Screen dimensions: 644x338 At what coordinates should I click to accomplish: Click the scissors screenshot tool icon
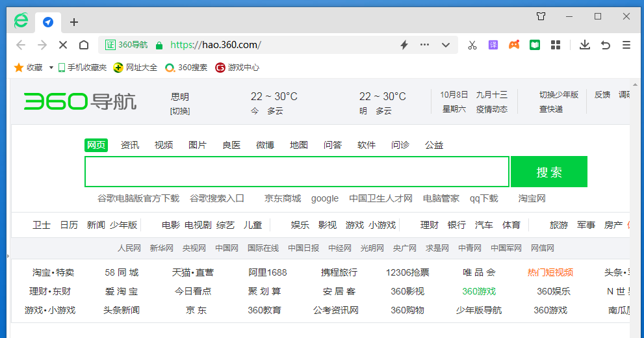(472, 45)
